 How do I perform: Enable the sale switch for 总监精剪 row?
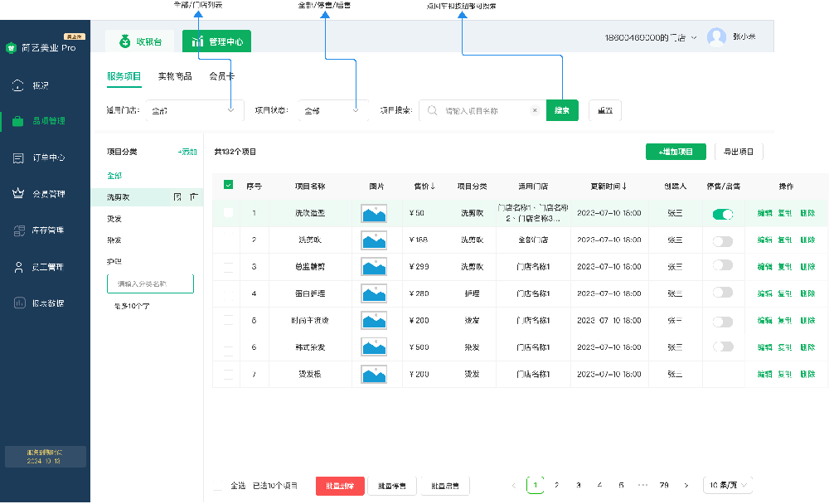(x=723, y=265)
